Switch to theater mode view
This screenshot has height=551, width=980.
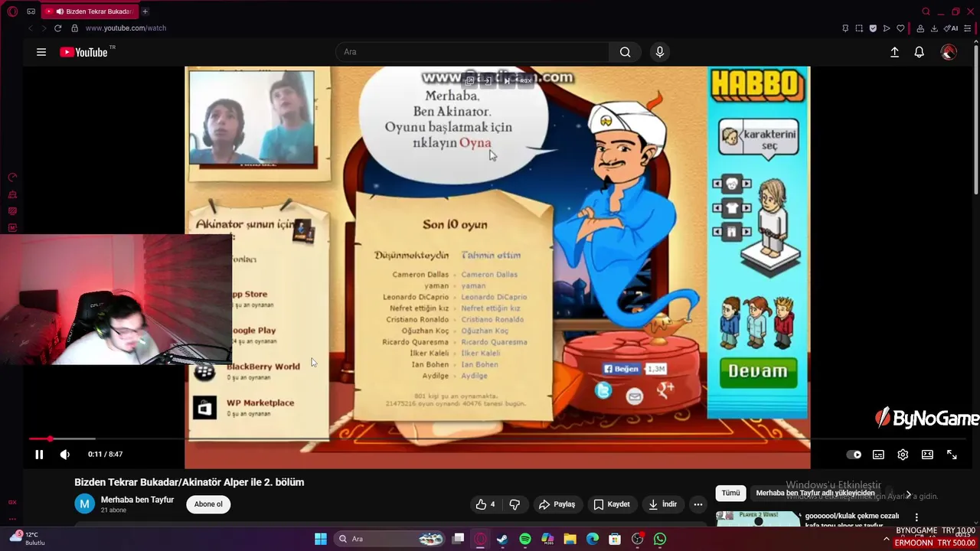pos(927,455)
